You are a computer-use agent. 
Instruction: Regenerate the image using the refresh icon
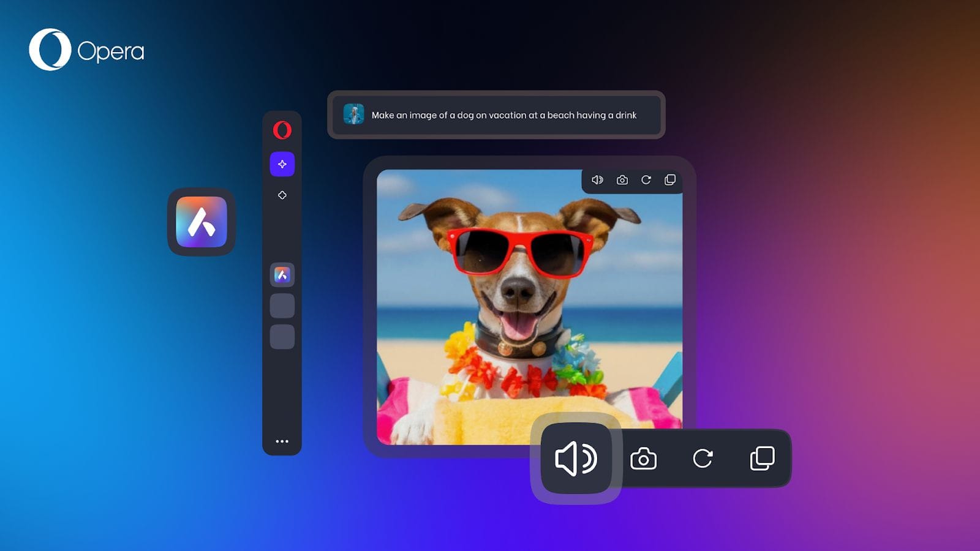click(646, 179)
